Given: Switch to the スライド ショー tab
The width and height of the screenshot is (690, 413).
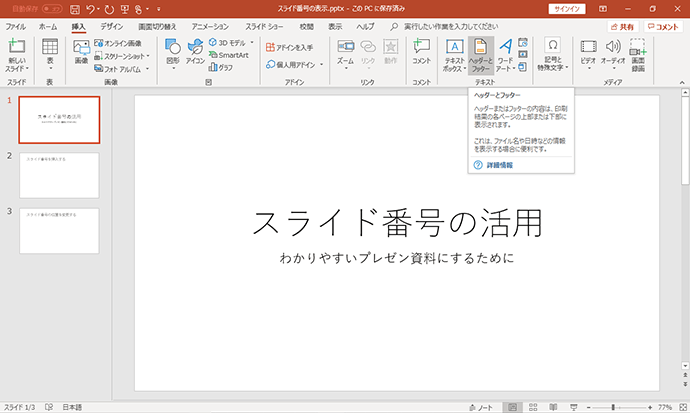Looking at the screenshot, I should tap(264, 27).
